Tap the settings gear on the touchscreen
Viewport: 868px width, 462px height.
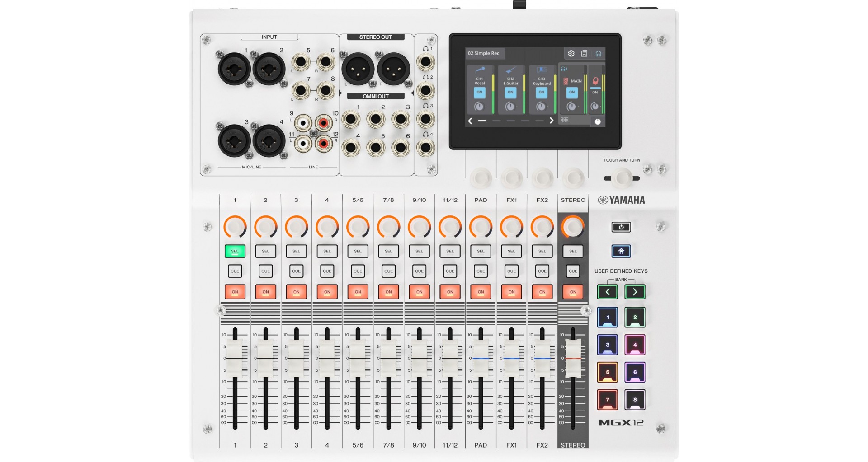(x=571, y=53)
